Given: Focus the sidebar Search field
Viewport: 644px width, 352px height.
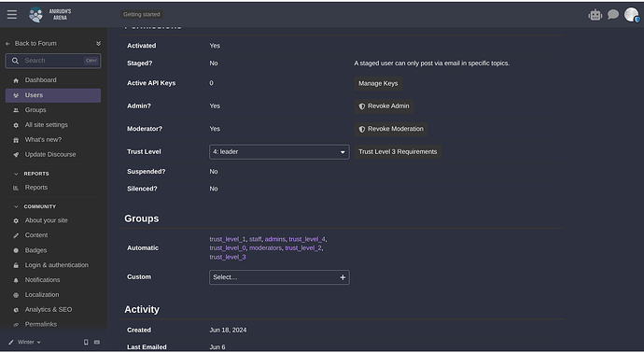Looking at the screenshot, I should (x=53, y=61).
